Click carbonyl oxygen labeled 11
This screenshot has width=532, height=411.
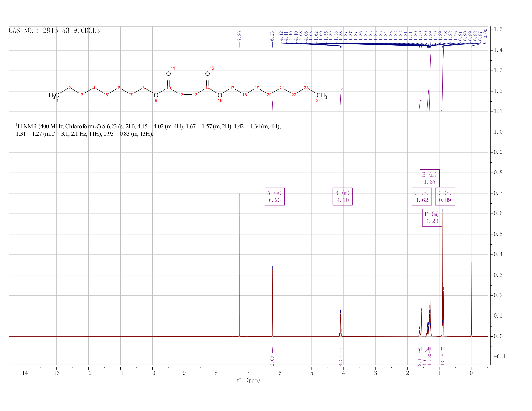click(x=168, y=74)
